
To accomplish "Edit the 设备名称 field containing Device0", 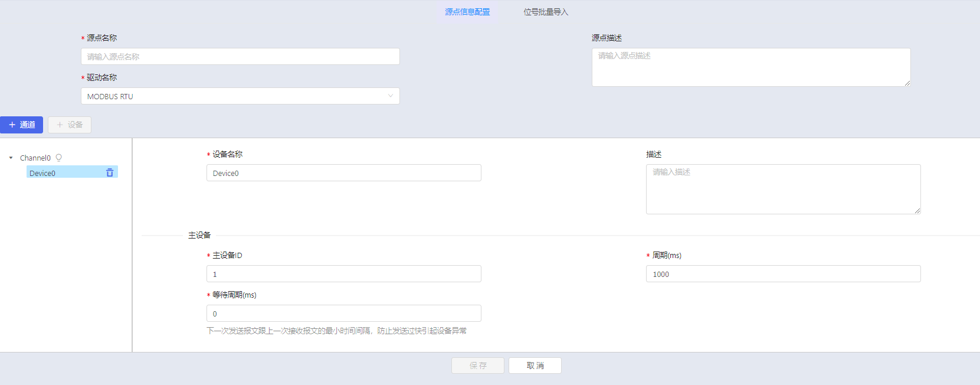I will tap(343, 173).
